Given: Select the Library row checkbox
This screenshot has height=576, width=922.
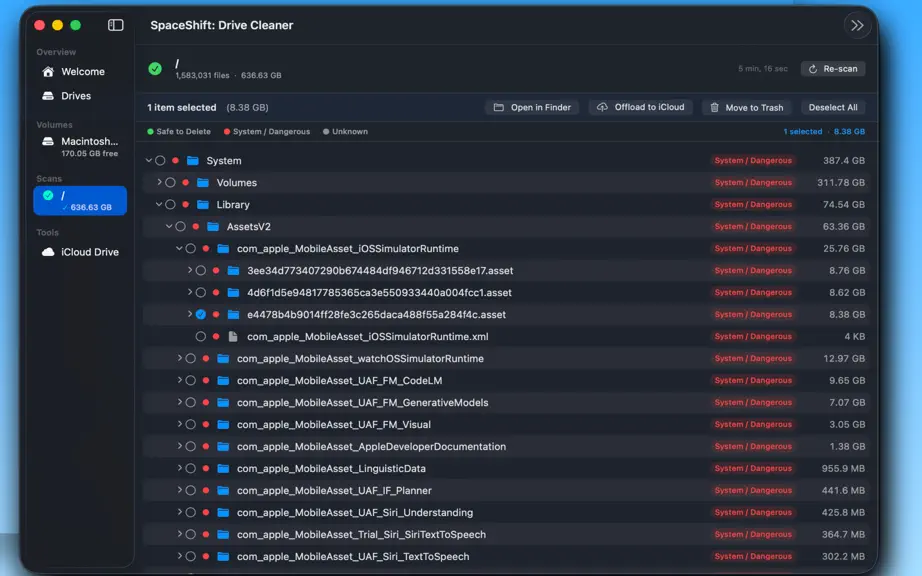Looking at the screenshot, I should 170,205.
